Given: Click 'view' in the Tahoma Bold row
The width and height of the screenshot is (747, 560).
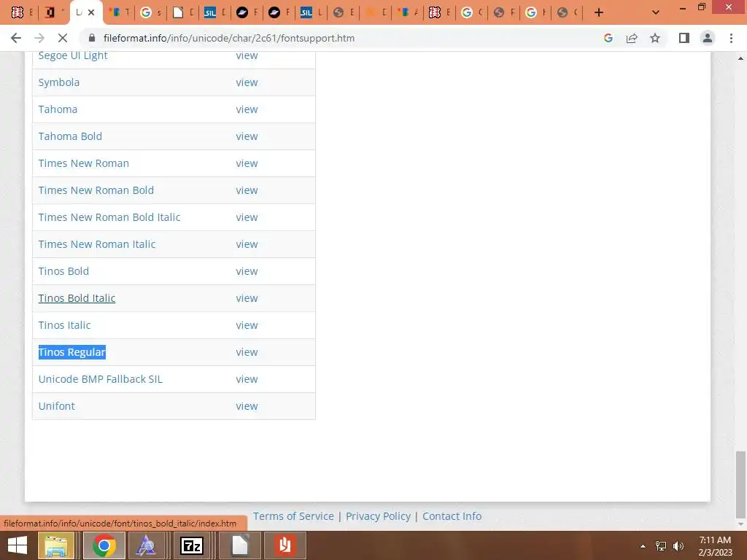Looking at the screenshot, I should pyautogui.click(x=247, y=136).
